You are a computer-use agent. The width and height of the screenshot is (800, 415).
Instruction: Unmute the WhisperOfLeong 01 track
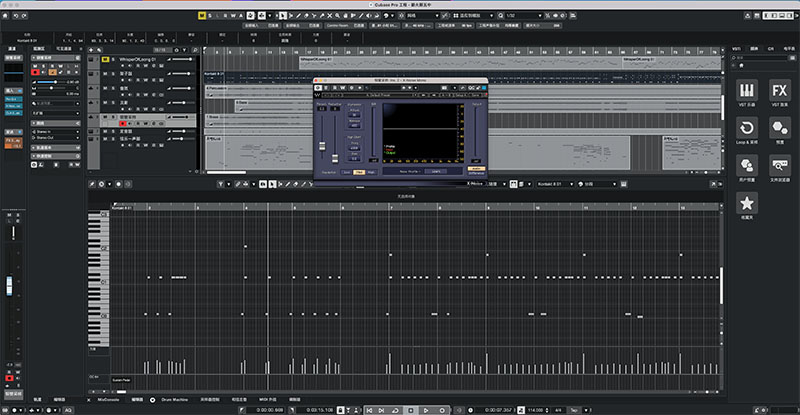106,59
